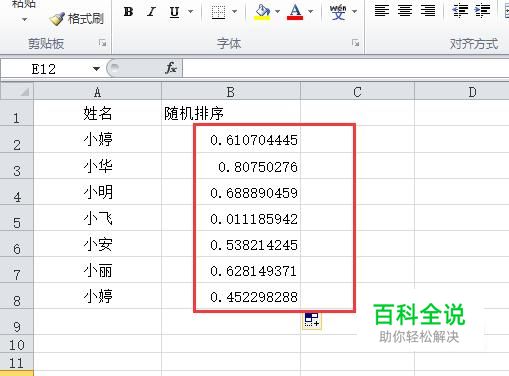Image resolution: width=509 pixels, height=376 pixels.
Task: Select cell with 小明
Action: [97, 192]
